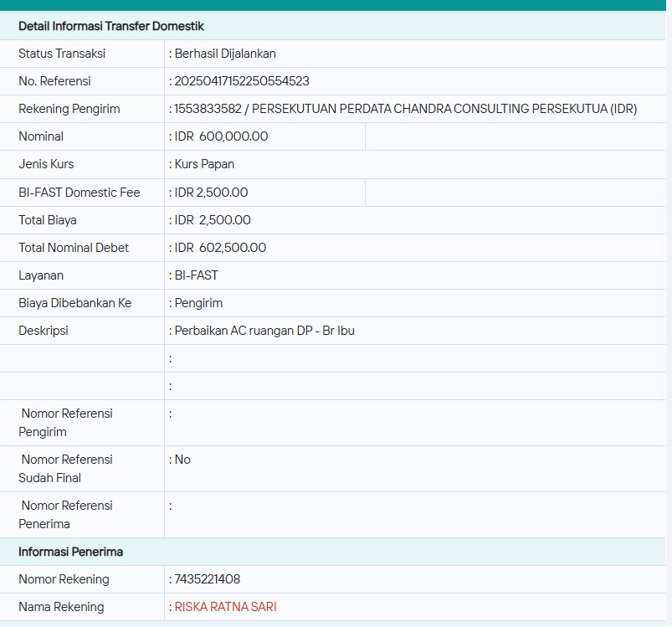Click the Informasi Penerima section header

point(71,552)
